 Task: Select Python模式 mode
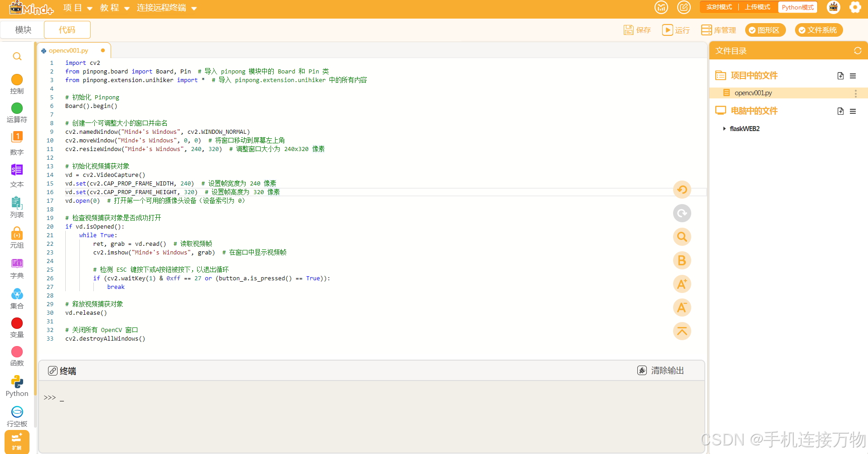coord(798,7)
